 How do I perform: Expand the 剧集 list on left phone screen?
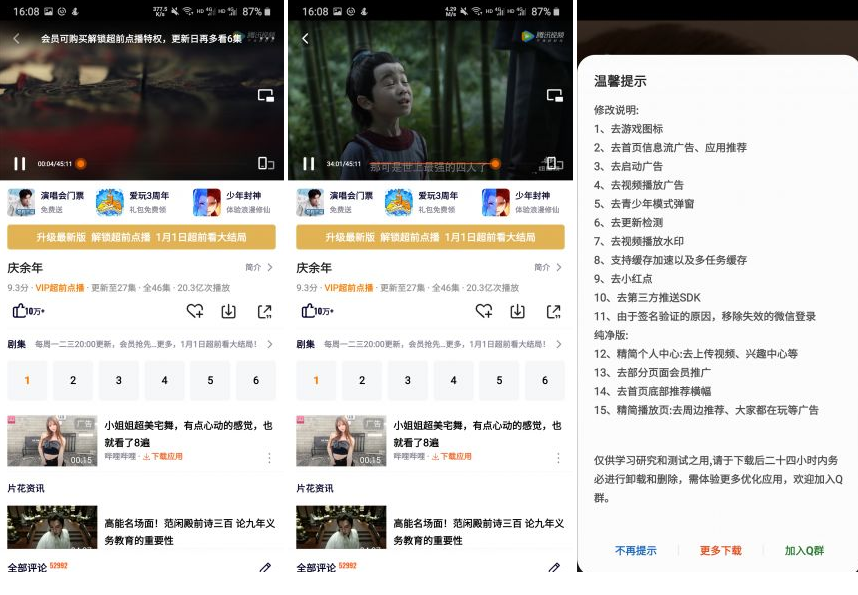[x=270, y=344]
